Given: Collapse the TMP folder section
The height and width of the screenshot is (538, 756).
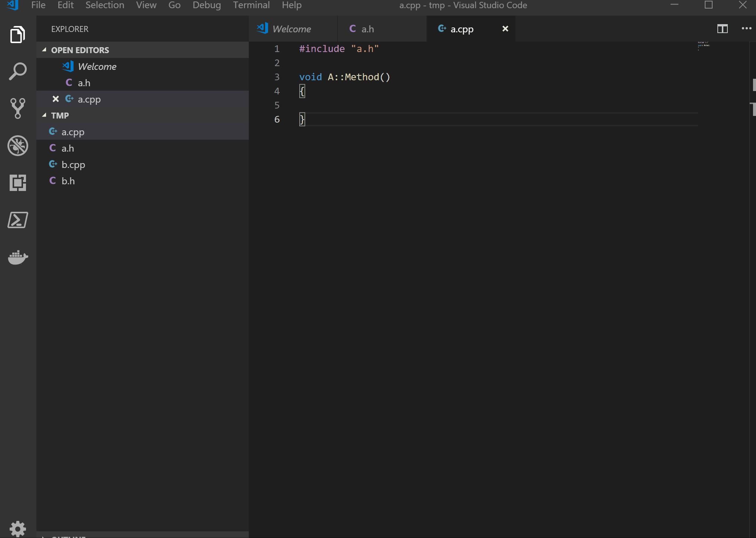Looking at the screenshot, I should coord(60,115).
